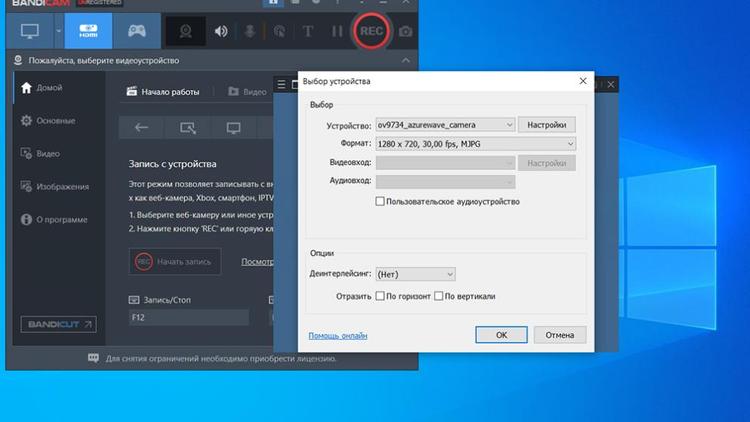750x422 pixels.
Task: Start recording with the round REC button
Action: 371,31
